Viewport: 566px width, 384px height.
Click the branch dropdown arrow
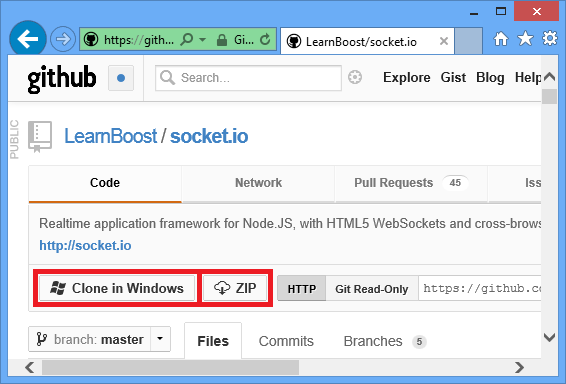point(160,339)
